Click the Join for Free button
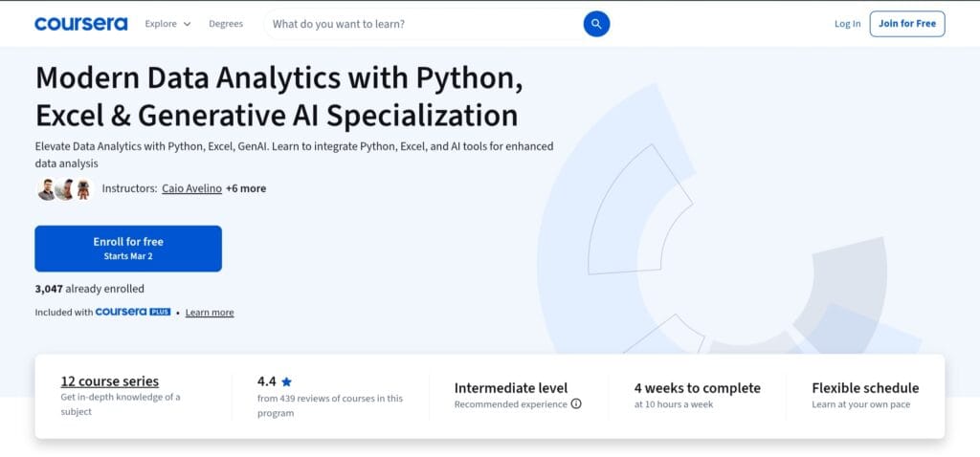This screenshot has width=980, height=457. point(907,24)
